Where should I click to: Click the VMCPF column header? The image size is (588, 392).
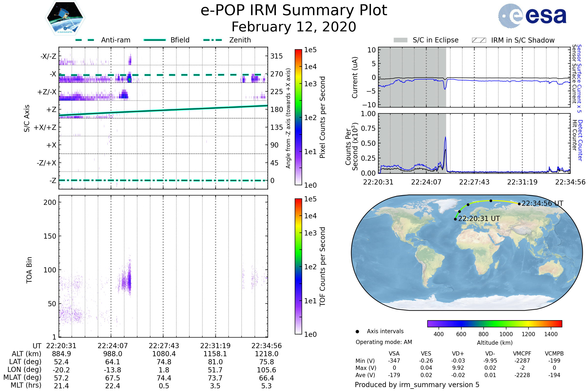[x=522, y=354]
